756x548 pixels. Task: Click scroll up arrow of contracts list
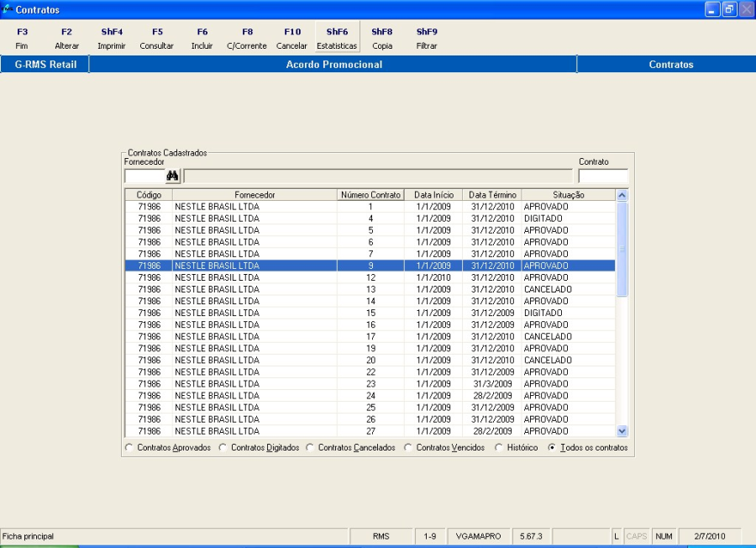(622, 195)
